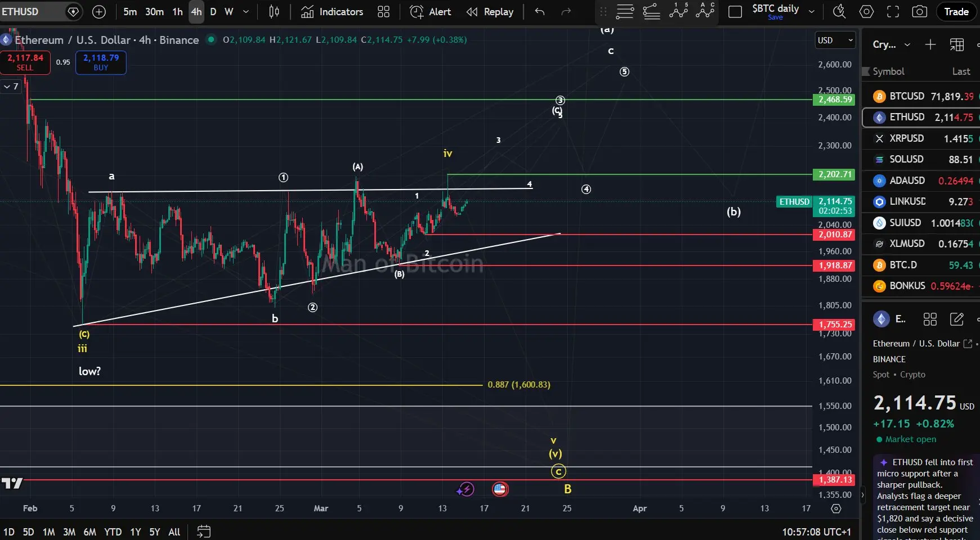This screenshot has width=980, height=540.
Task: Collapse the indicators legend showing 7
Action: (x=11, y=87)
